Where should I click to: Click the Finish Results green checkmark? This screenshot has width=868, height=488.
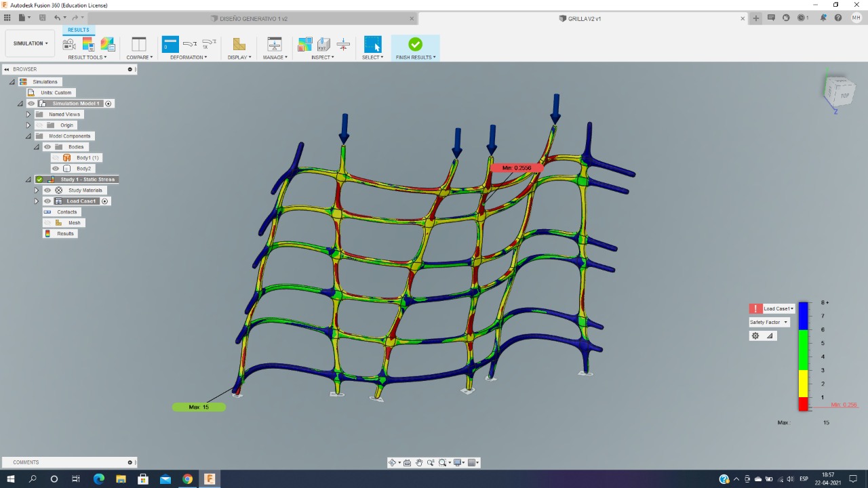tap(415, 45)
